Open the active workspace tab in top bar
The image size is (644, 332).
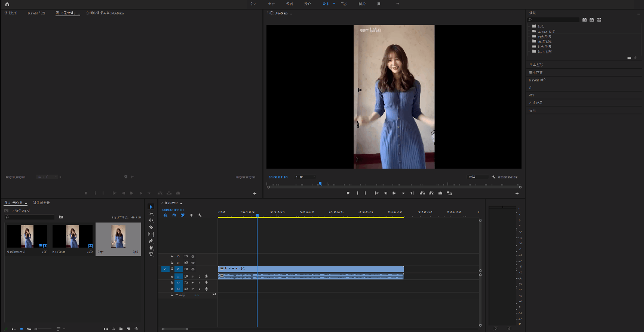click(x=326, y=4)
